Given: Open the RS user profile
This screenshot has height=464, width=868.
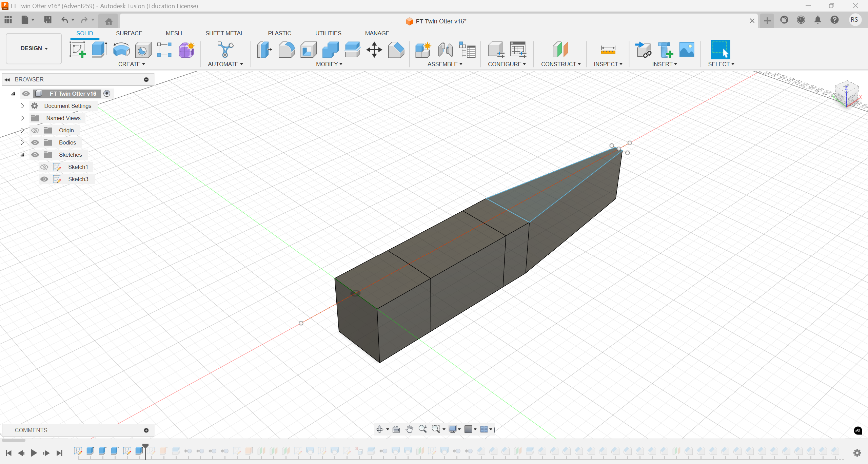Looking at the screenshot, I should click(854, 20).
